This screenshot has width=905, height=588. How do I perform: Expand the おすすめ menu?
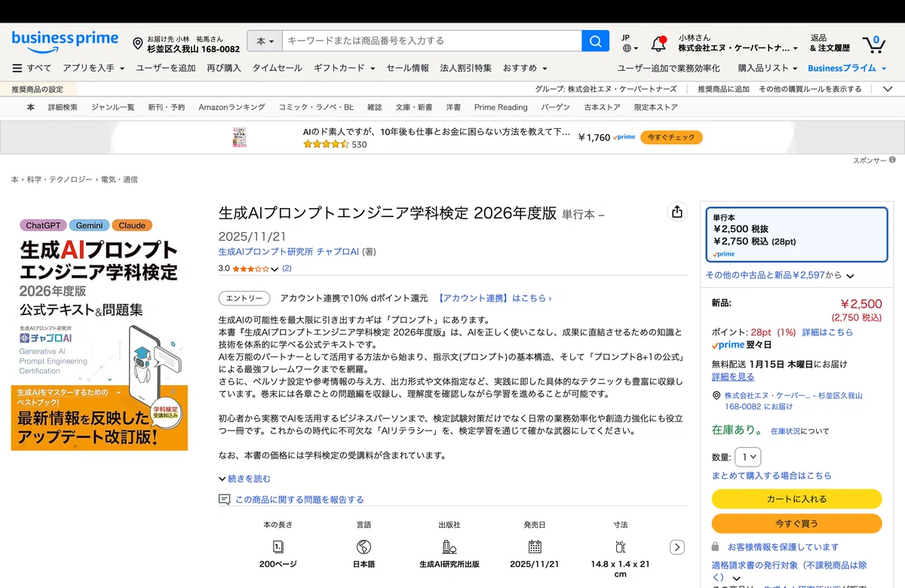[x=525, y=68]
